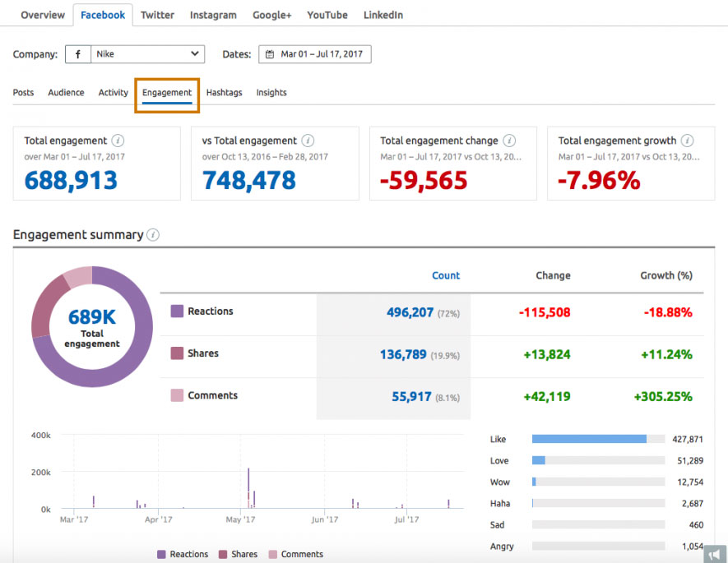Click the Like reaction progress bar
Viewport: 728px width, 563px height.
pyautogui.click(x=598, y=439)
